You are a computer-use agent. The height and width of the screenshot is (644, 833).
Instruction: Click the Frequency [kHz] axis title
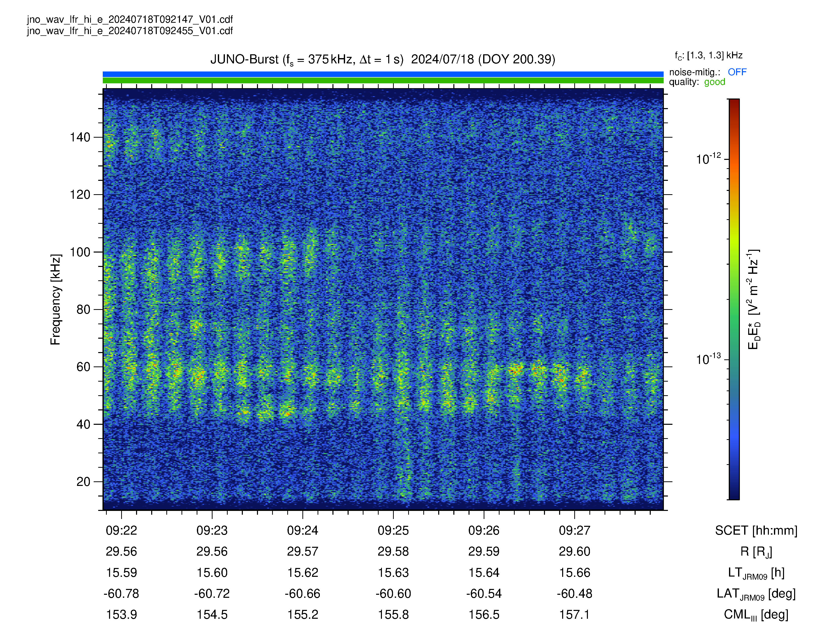(x=56, y=300)
